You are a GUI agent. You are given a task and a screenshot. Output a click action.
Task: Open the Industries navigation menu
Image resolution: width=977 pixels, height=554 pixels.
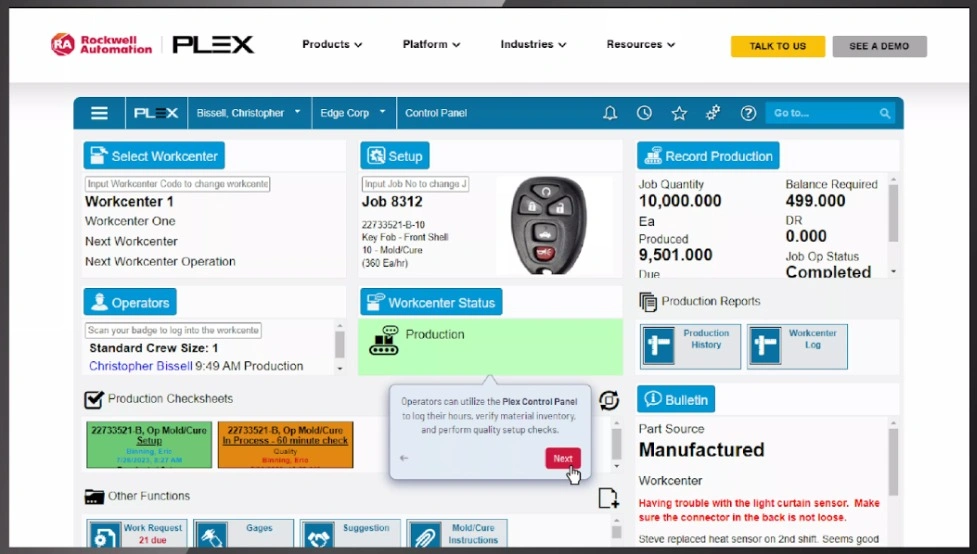pos(533,45)
